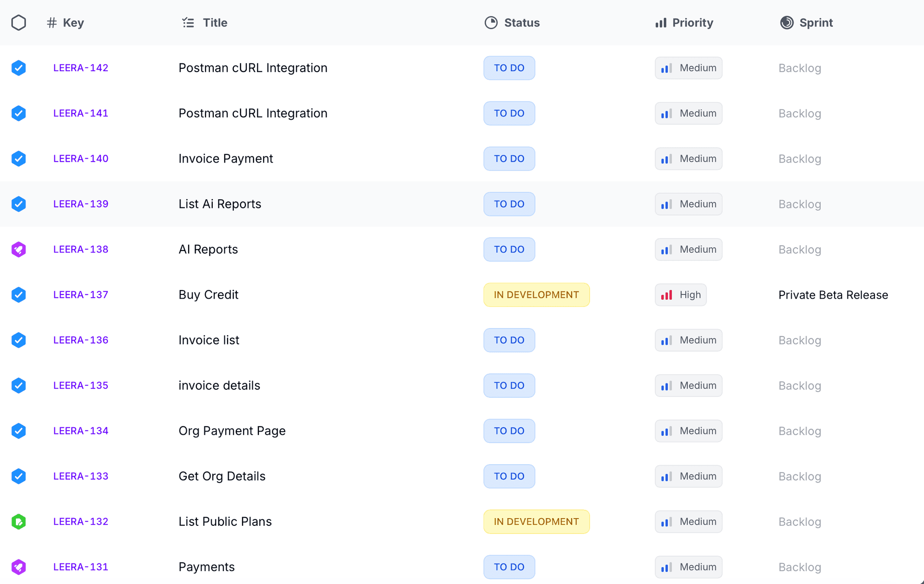Click the bar chart icon beside Priority header
924x584 pixels.
660,22
